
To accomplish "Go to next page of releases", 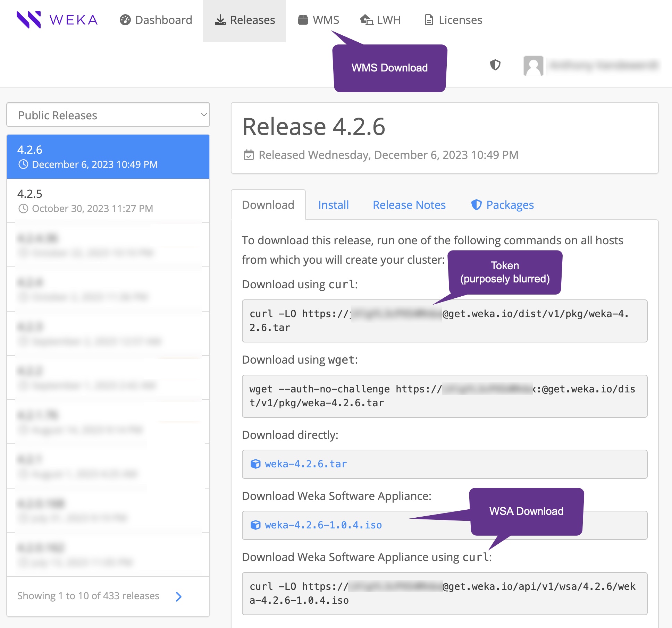I will pyautogui.click(x=179, y=596).
